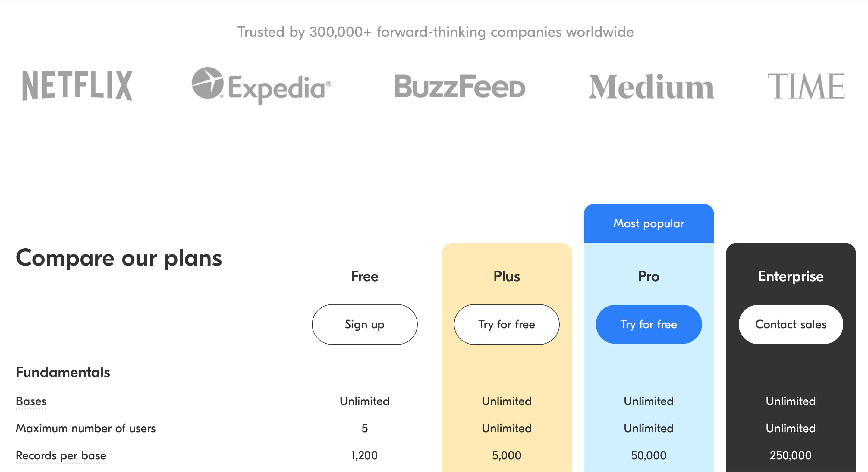Image resolution: width=868 pixels, height=472 pixels.
Task: Click Try for free under Plus
Action: (x=506, y=324)
